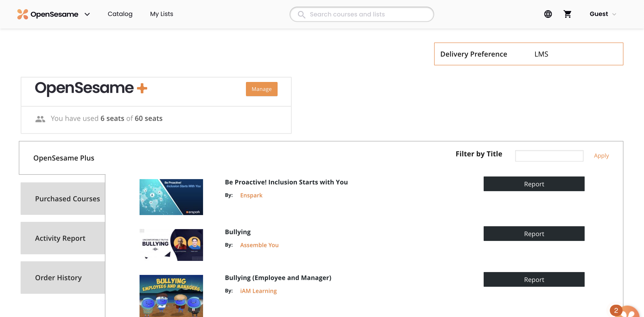Go to the Catalog menu
The width and height of the screenshot is (644, 317).
120,14
